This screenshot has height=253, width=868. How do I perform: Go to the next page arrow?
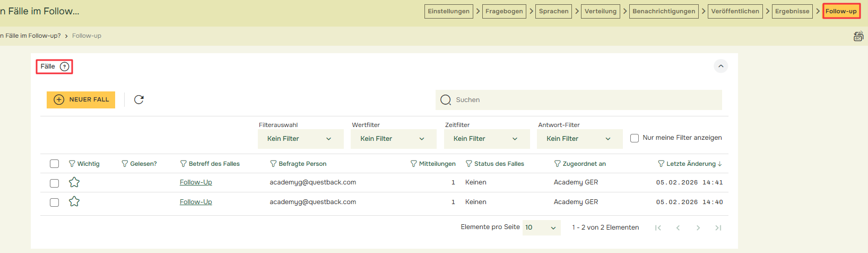click(698, 227)
